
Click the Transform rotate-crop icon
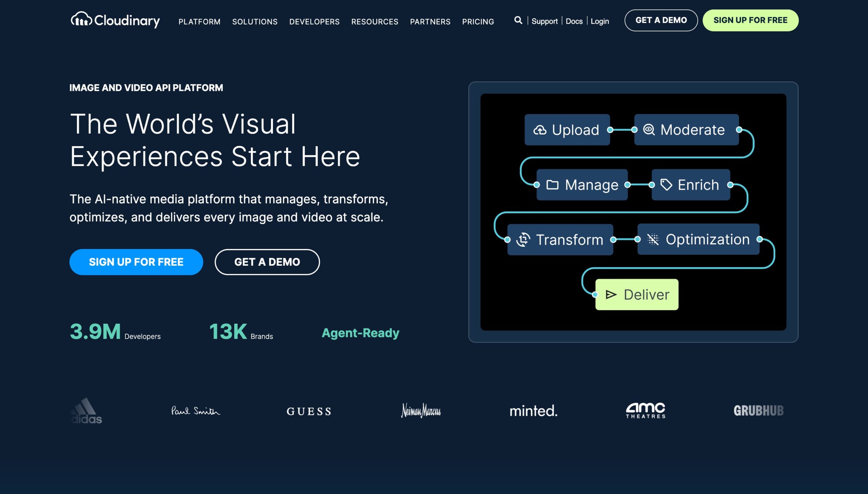click(523, 240)
